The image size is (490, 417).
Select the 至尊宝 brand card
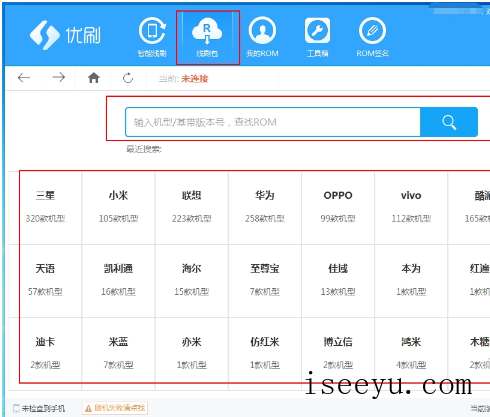click(x=265, y=281)
